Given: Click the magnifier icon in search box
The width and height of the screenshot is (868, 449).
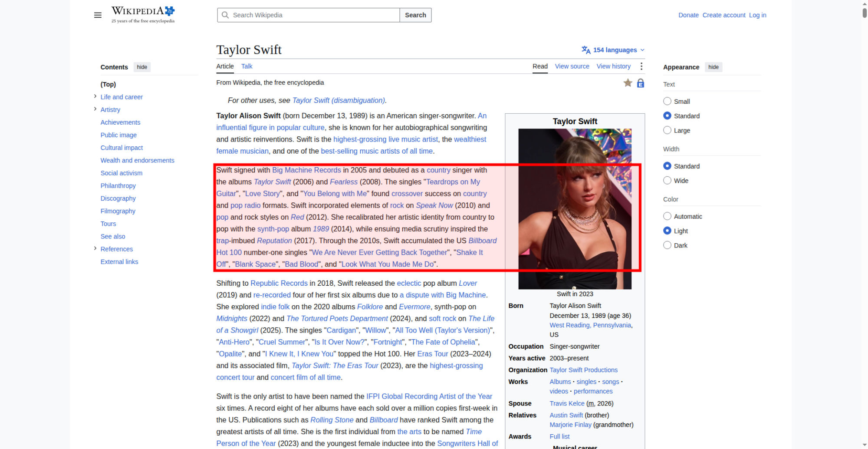Looking at the screenshot, I should coord(225,15).
